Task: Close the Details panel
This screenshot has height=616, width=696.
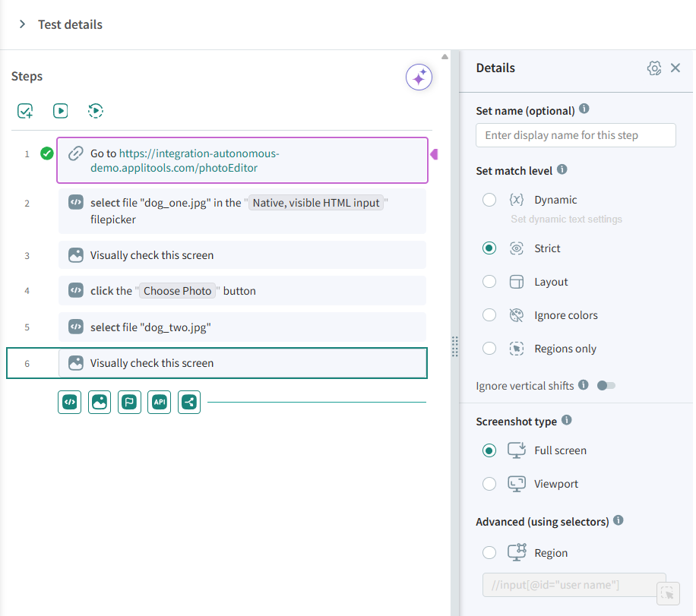Action: point(675,68)
